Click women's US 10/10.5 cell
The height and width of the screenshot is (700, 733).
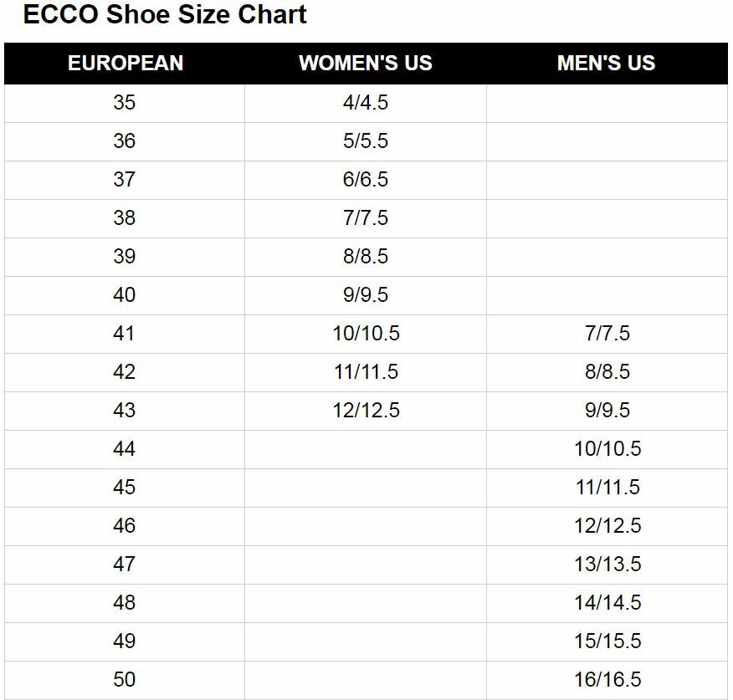click(x=366, y=334)
